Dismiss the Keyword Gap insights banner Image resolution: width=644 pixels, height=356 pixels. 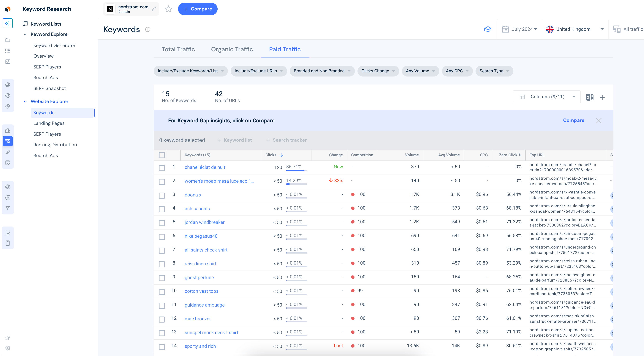[599, 120]
